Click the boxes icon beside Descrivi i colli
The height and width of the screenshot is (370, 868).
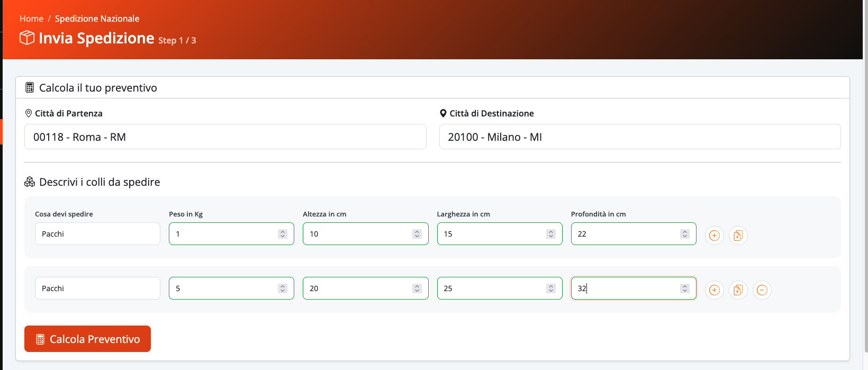coord(30,182)
